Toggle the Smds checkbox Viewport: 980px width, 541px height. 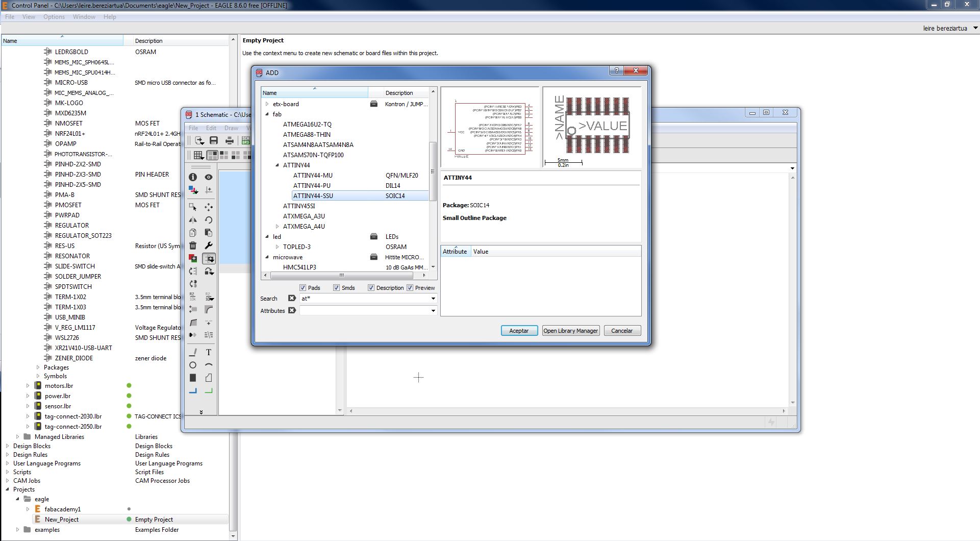coord(336,288)
